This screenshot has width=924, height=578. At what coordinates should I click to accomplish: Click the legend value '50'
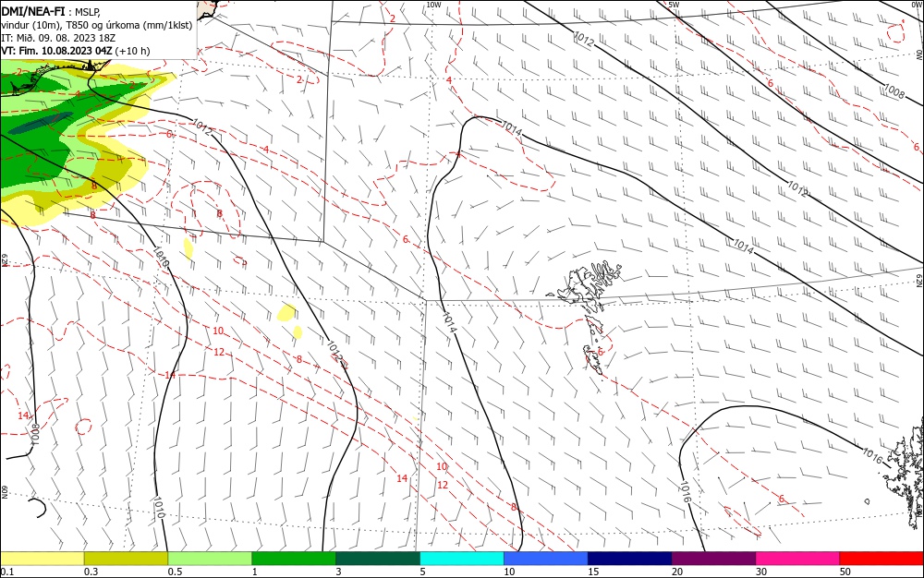845,572
